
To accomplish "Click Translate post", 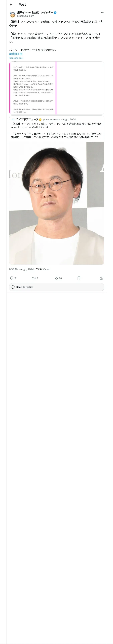I will click(x=16, y=58).
